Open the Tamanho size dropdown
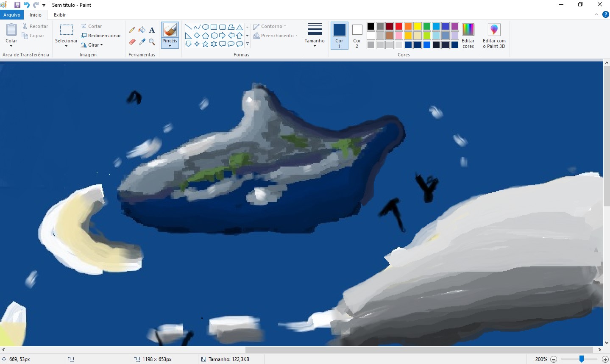610x364 pixels. (315, 36)
